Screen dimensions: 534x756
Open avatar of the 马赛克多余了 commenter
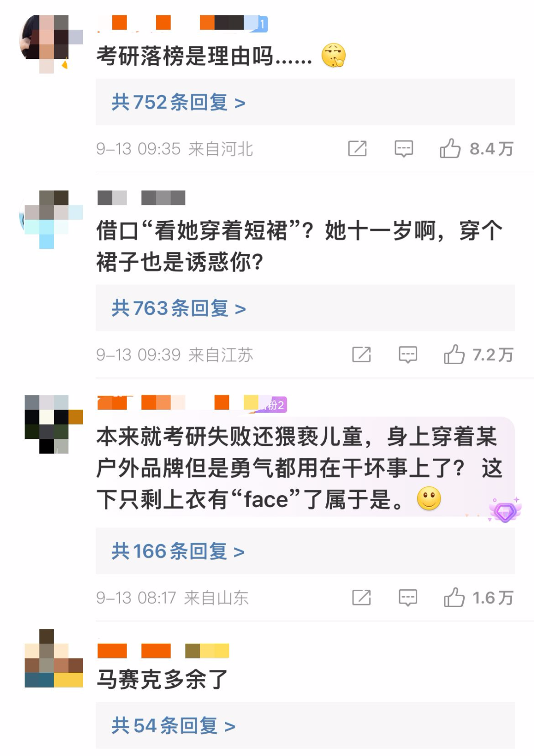coord(54,658)
